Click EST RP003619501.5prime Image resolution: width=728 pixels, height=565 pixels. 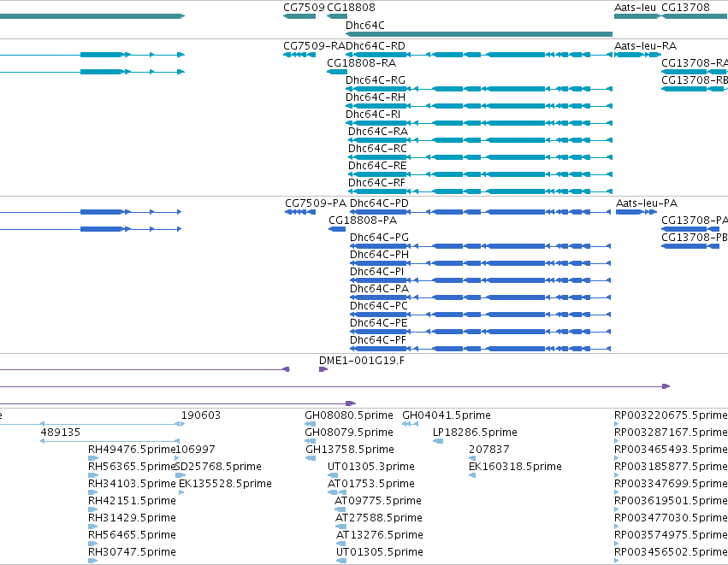[x=671, y=501]
